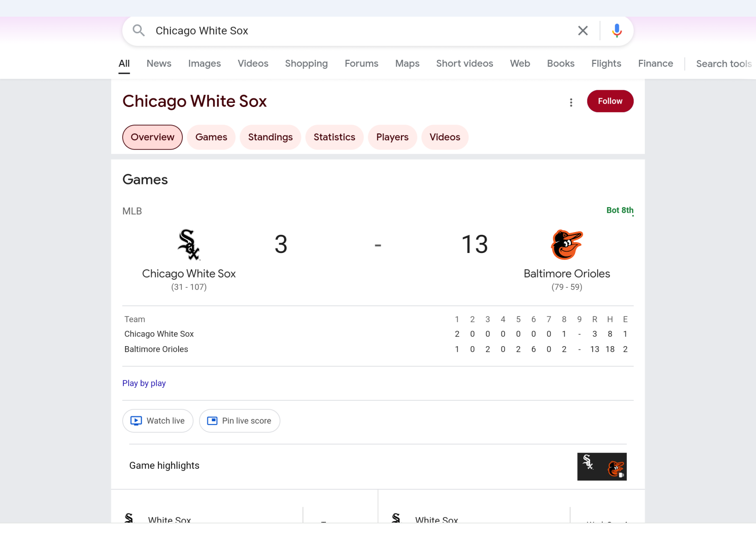
Task: Open the Short videos results tab
Action: click(x=464, y=63)
